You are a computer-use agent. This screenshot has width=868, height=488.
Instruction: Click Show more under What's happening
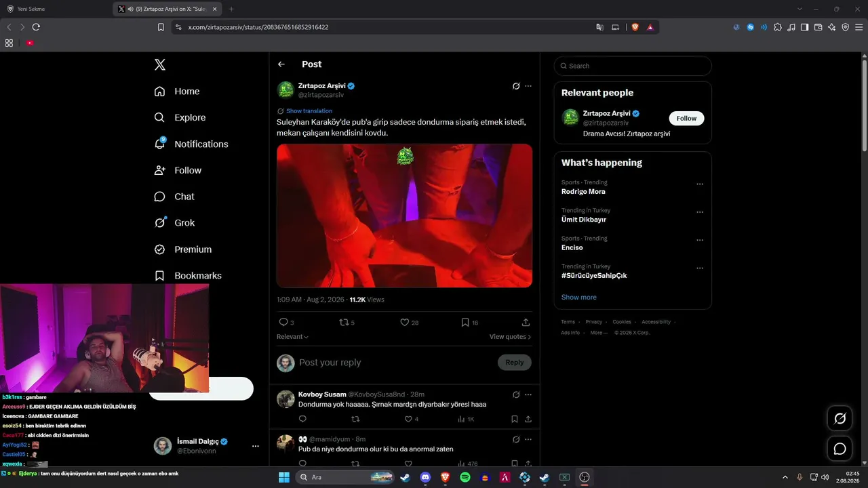coord(579,298)
